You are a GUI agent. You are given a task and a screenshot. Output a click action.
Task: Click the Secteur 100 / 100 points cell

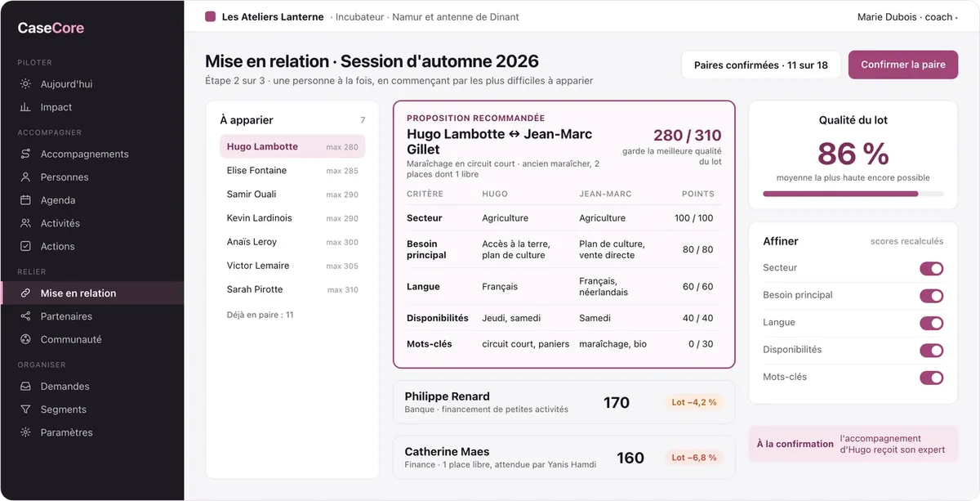693,218
